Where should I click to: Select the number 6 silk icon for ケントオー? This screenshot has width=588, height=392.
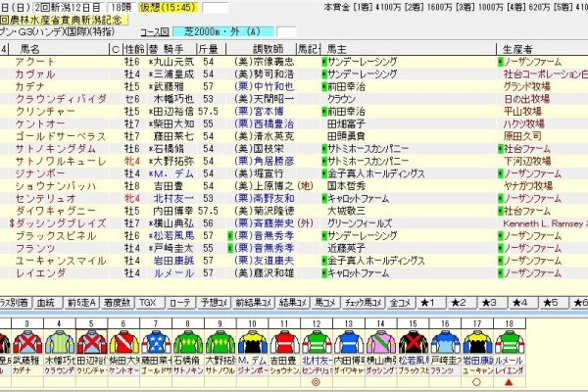[x=124, y=342]
